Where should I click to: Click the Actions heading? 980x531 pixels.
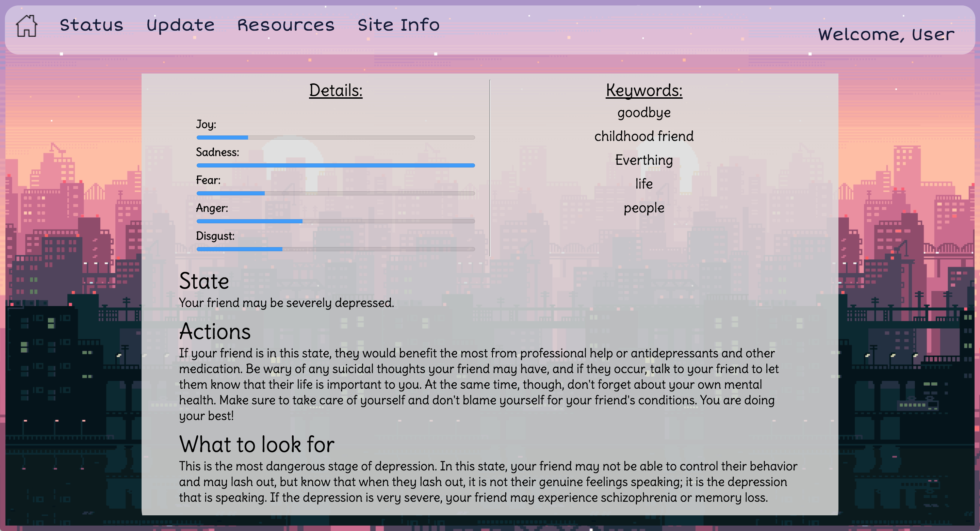[215, 331]
